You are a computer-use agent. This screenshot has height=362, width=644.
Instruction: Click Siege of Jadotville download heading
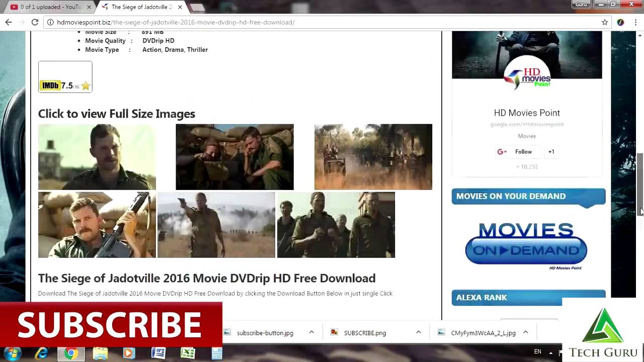[x=207, y=278]
